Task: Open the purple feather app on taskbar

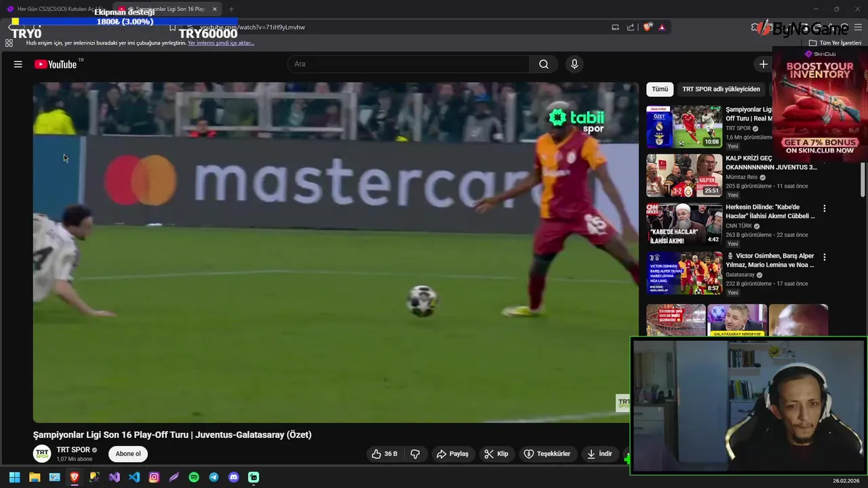Action: [x=174, y=477]
